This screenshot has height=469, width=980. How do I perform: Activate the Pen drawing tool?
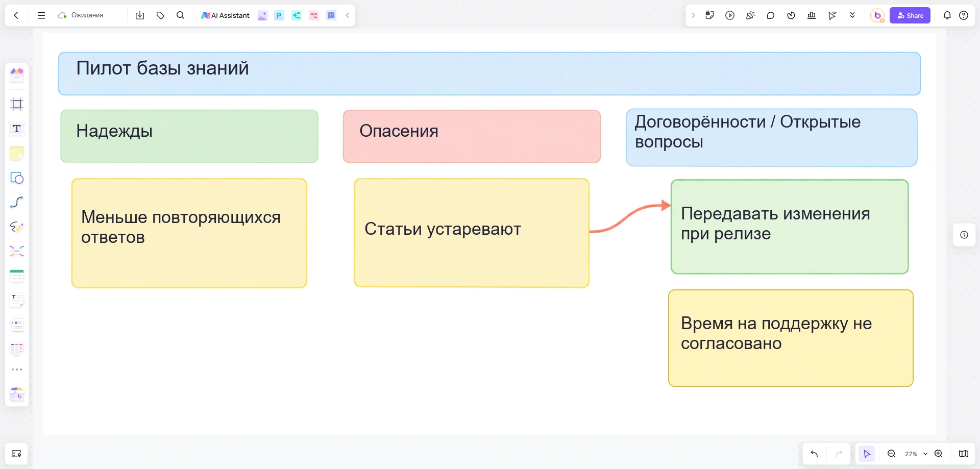pyautogui.click(x=17, y=227)
